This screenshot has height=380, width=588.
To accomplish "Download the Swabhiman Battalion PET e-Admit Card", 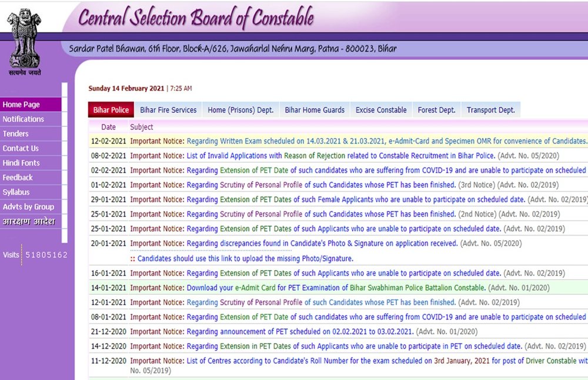I will click(336, 288).
